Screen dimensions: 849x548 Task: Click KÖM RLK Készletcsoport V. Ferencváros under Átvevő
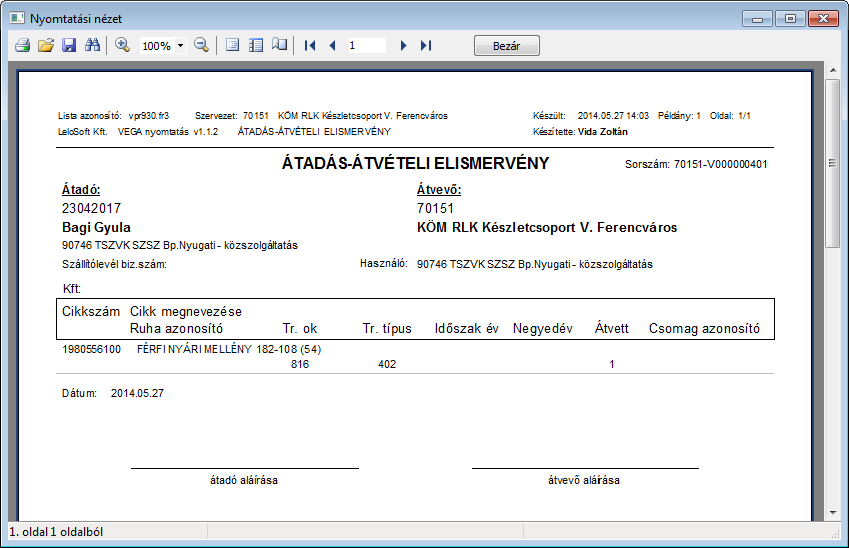(x=547, y=227)
